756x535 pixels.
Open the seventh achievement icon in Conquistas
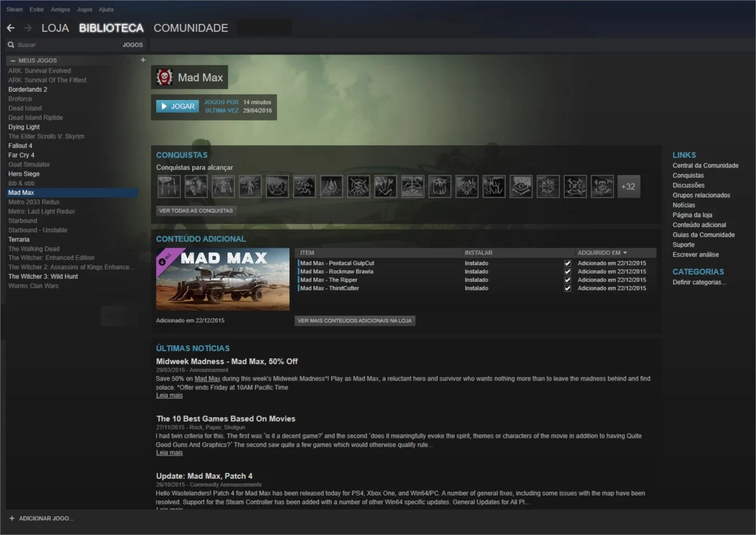(331, 186)
